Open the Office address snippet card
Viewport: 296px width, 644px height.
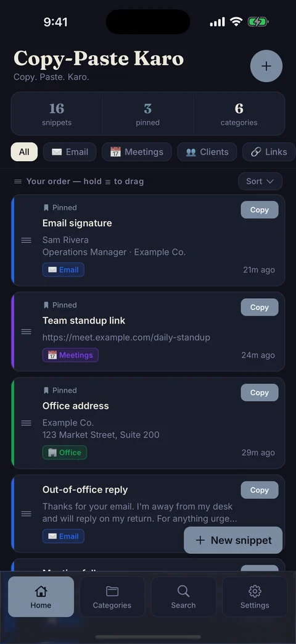coord(148,423)
